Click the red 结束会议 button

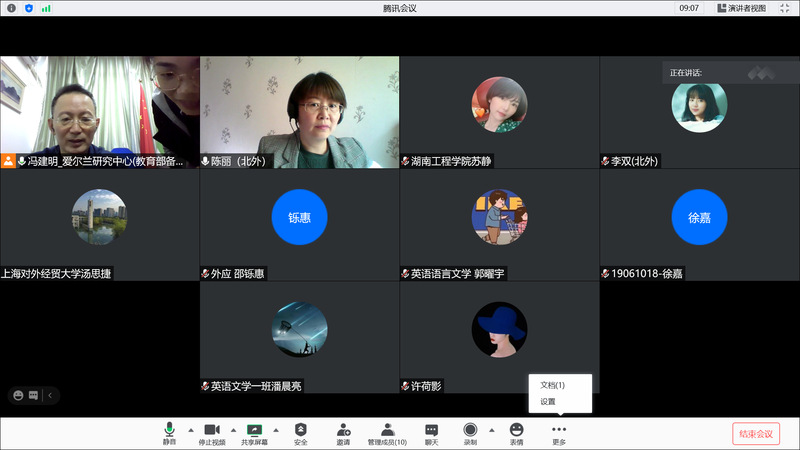[x=755, y=433]
